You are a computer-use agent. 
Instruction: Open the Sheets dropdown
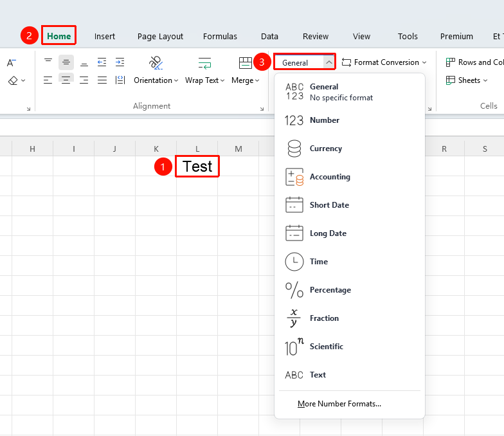[x=467, y=80]
